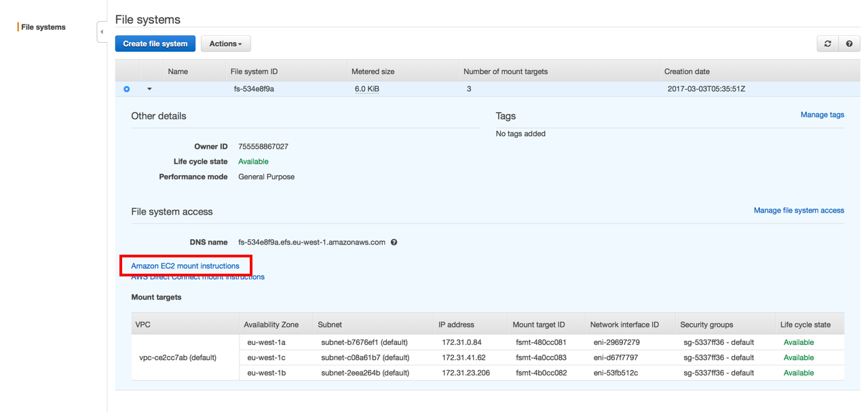Click Number of mount targets column header
The height and width of the screenshot is (417, 868).
coord(505,71)
